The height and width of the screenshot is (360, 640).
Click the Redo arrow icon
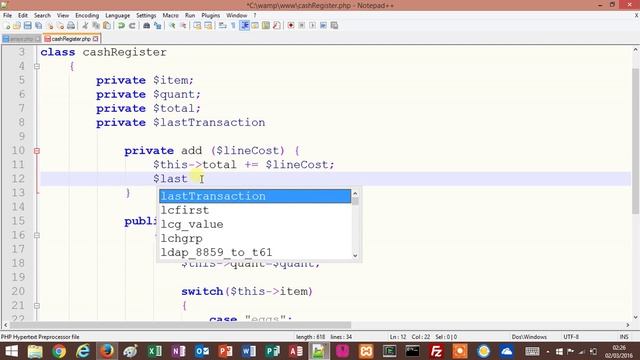132,25
